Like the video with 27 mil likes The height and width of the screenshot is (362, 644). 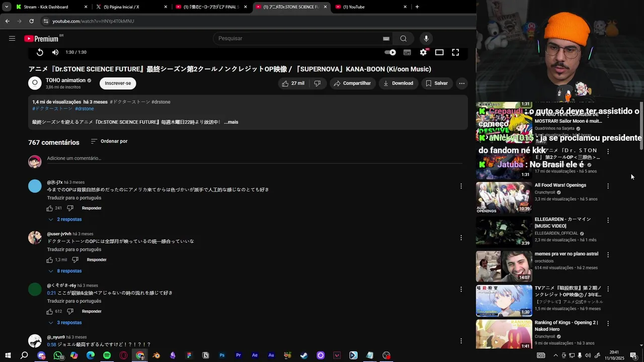[x=293, y=83]
